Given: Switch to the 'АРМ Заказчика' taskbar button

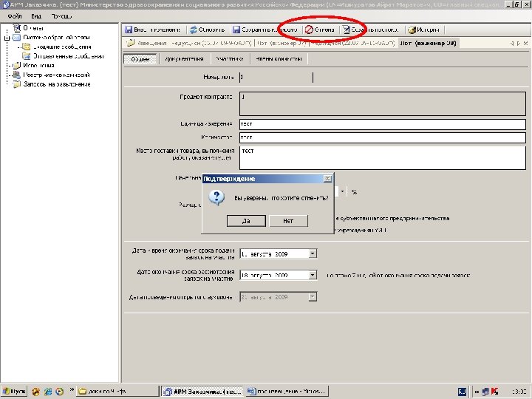Looking at the screenshot, I should coord(202,392).
